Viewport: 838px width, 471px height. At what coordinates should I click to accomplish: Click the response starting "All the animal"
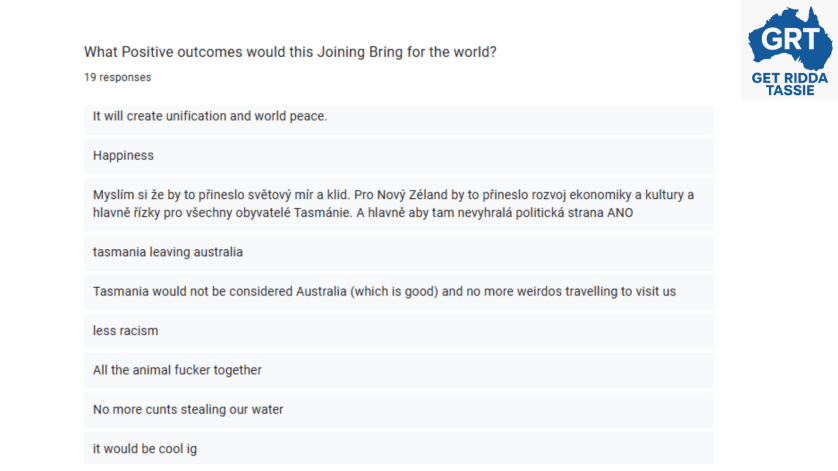coord(177,370)
